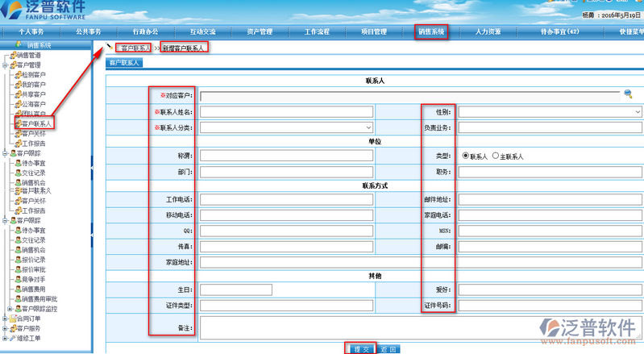Click the 提交 submit button
The width and height of the screenshot is (644, 354).
click(361, 349)
